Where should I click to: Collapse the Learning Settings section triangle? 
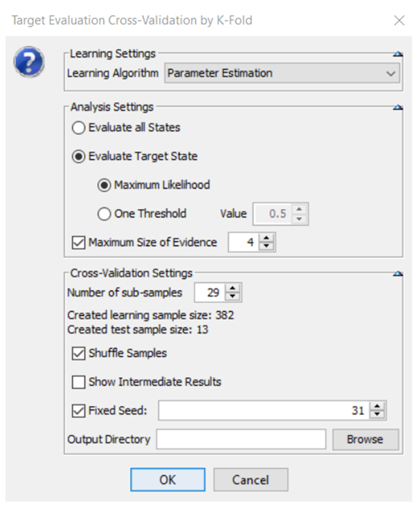397,54
